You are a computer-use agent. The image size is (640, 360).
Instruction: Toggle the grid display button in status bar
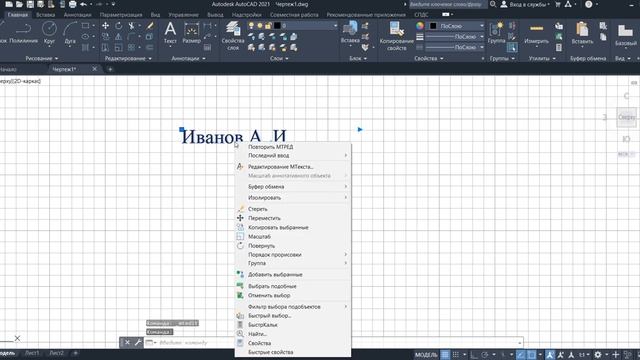[x=445, y=355]
